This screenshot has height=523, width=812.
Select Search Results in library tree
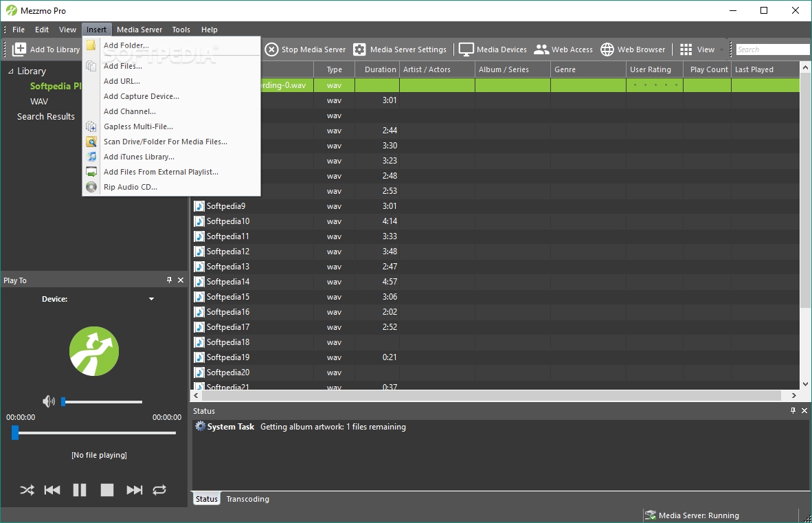coord(46,117)
